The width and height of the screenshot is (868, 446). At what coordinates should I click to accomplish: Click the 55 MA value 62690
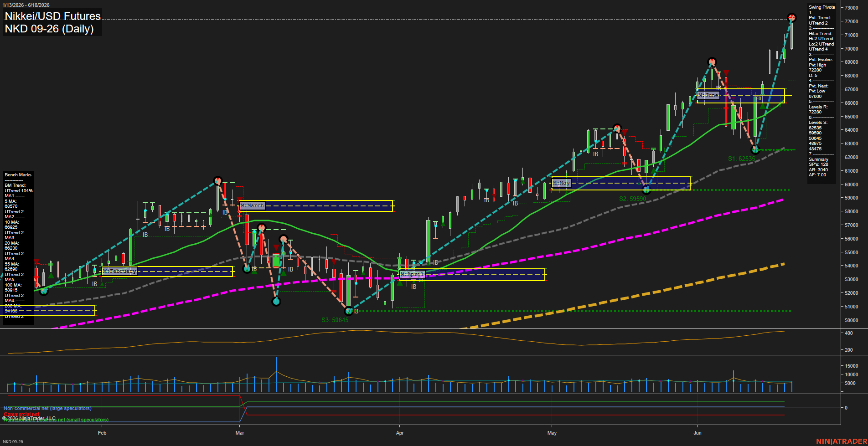[x=11, y=269]
